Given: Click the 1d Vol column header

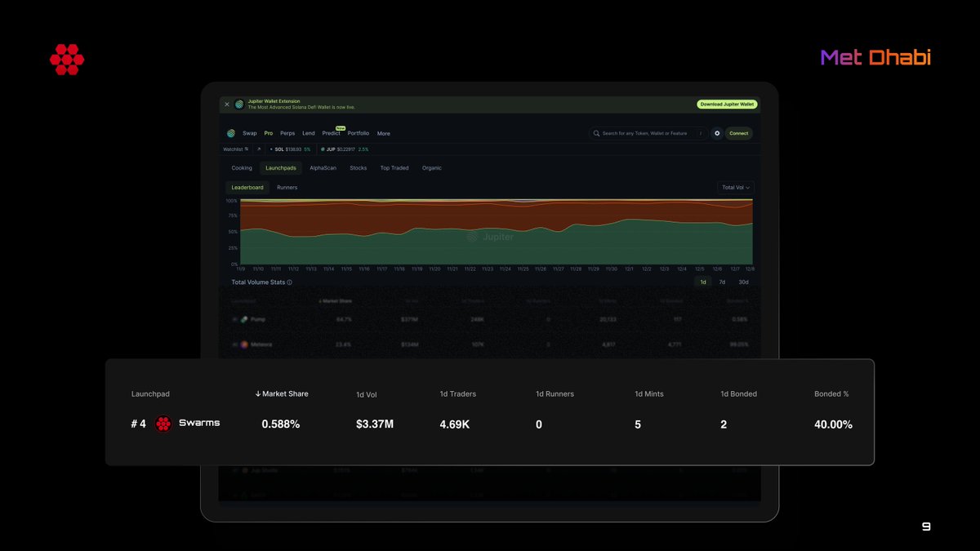Looking at the screenshot, I should (x=367, y=394).
